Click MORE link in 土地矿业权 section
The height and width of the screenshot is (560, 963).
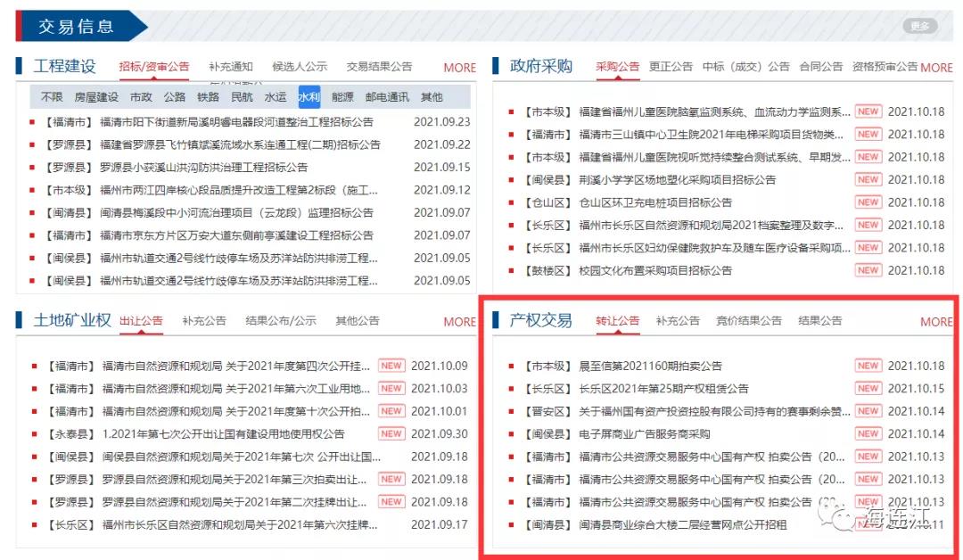click(459, 322)
